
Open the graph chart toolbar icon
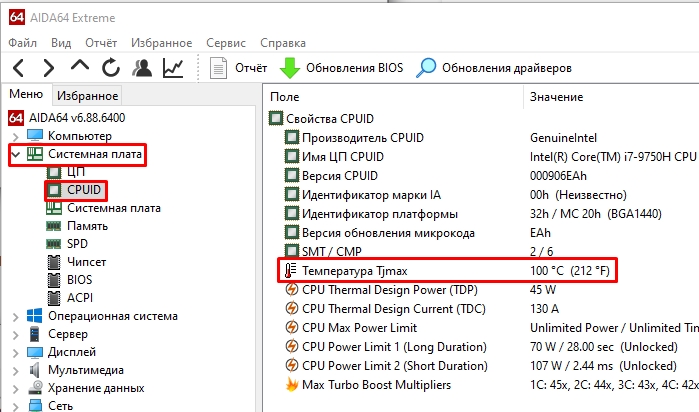tap(173, 68)
